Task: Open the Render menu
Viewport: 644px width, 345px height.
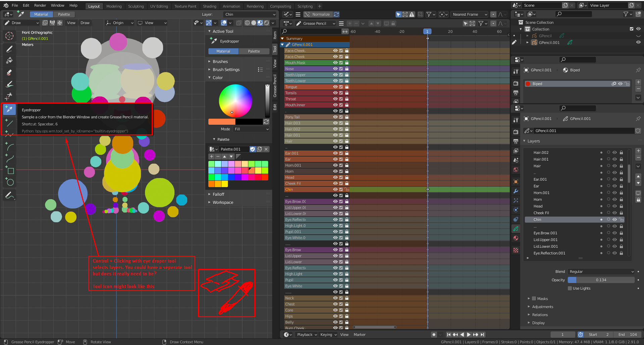Action: coord(40,5)
